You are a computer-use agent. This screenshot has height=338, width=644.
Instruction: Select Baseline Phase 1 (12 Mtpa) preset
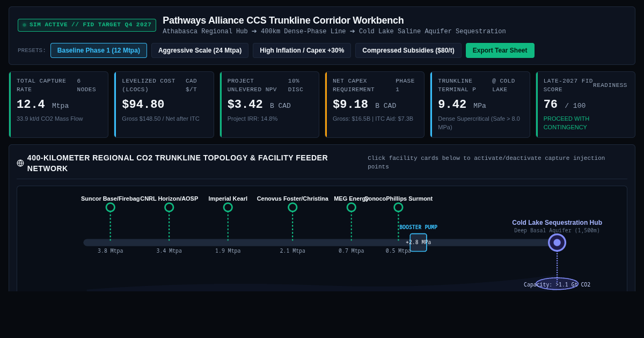99,50
